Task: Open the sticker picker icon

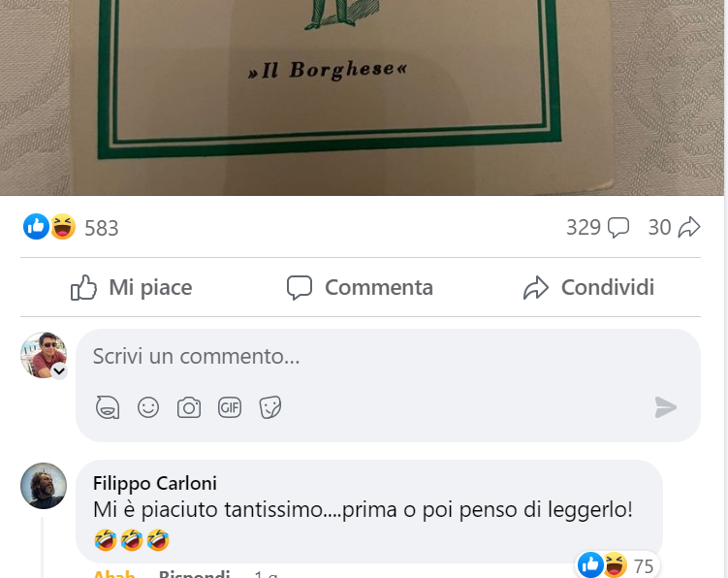Action: (x=270, y=407)
